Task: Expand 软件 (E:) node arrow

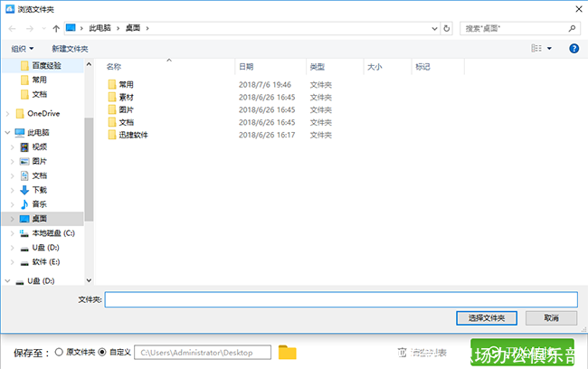Action: pos(13,261)
